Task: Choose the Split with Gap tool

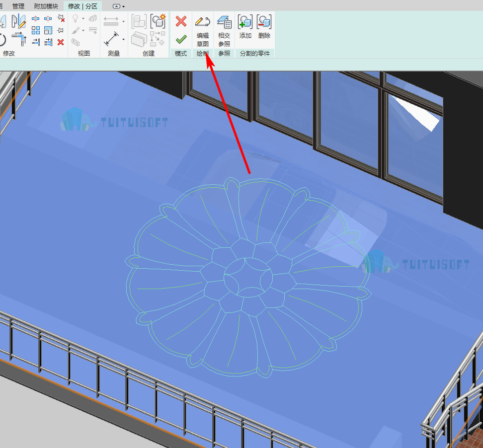Action: 48,18
